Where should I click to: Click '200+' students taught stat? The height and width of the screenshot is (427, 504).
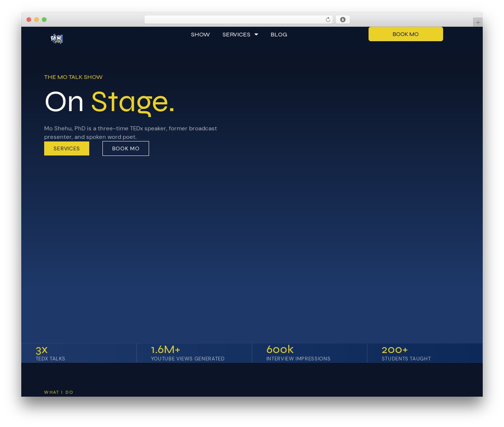(x=395, y=350)
